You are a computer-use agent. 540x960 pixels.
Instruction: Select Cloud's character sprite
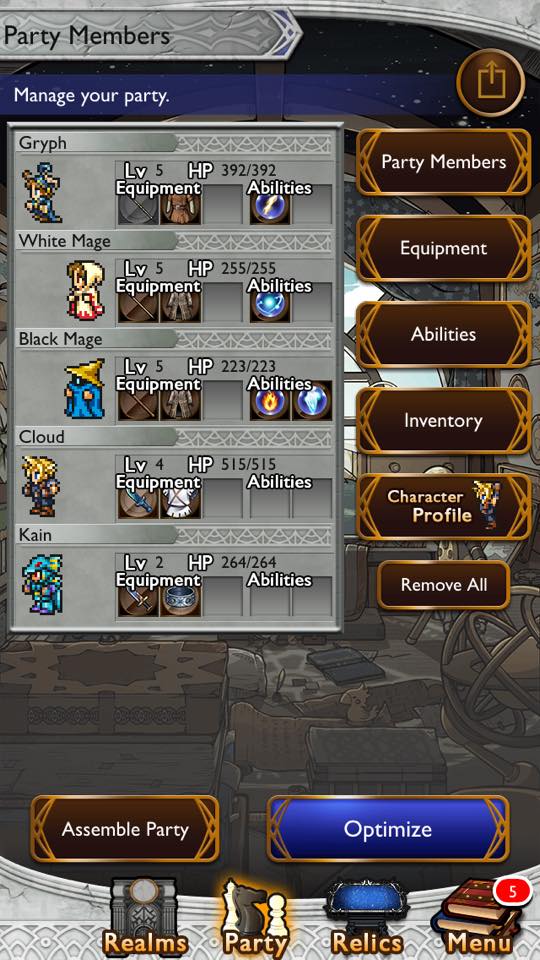[x=40, y=486]
